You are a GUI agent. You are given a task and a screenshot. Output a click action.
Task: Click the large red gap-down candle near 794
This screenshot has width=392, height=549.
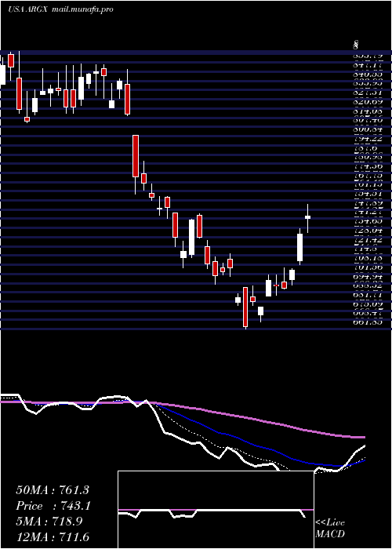136,156
